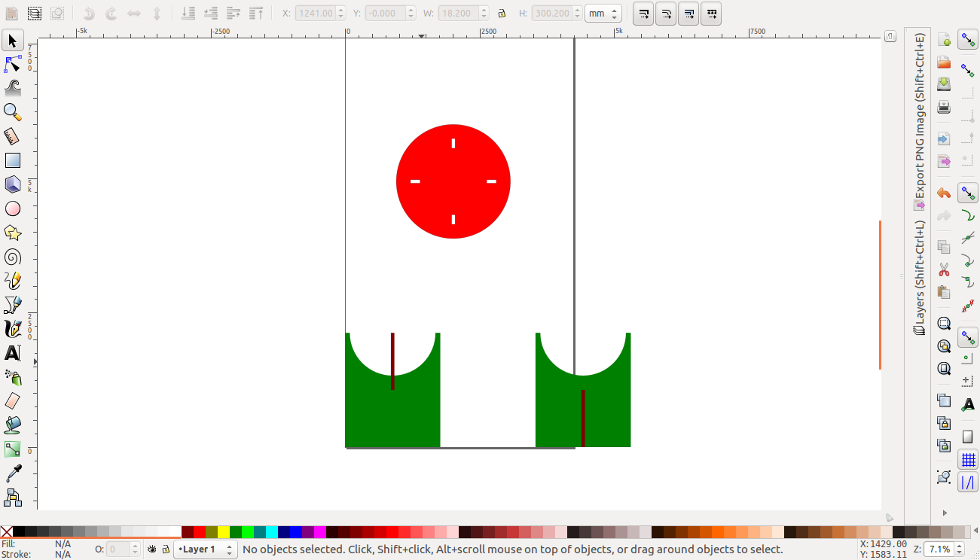980x560 pixels.
Task: Select the 3D Box tool
Action: (x=13, y=184)
